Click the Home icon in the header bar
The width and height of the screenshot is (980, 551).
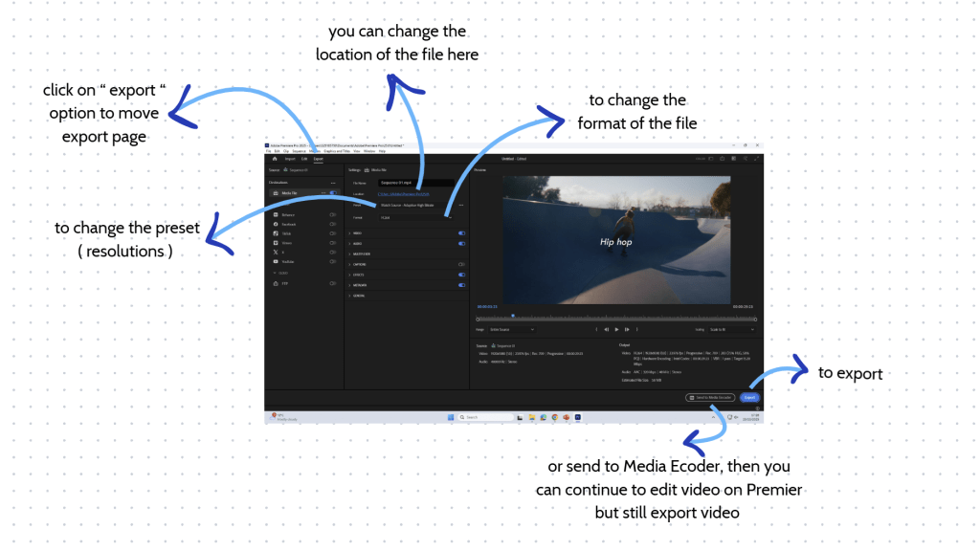[275, 159]
